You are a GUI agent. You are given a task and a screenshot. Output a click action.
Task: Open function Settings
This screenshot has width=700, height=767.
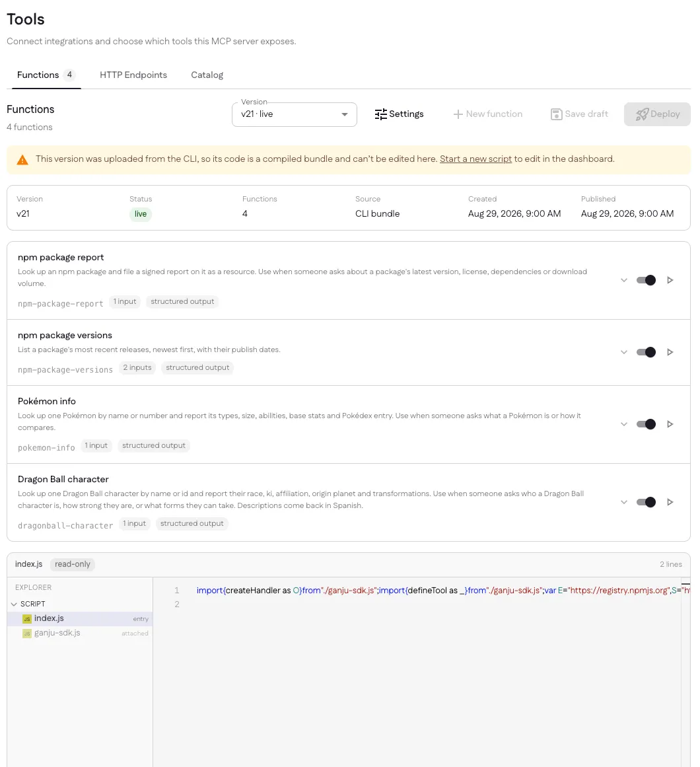399,114
